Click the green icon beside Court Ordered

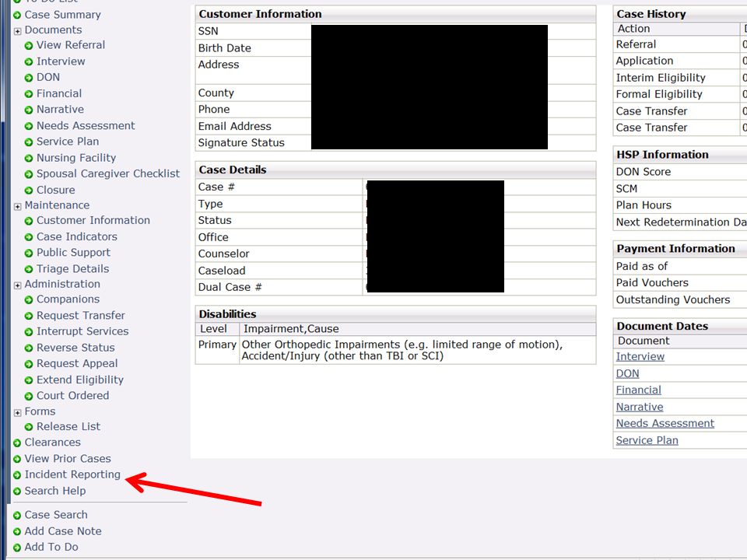coord(29,396)
